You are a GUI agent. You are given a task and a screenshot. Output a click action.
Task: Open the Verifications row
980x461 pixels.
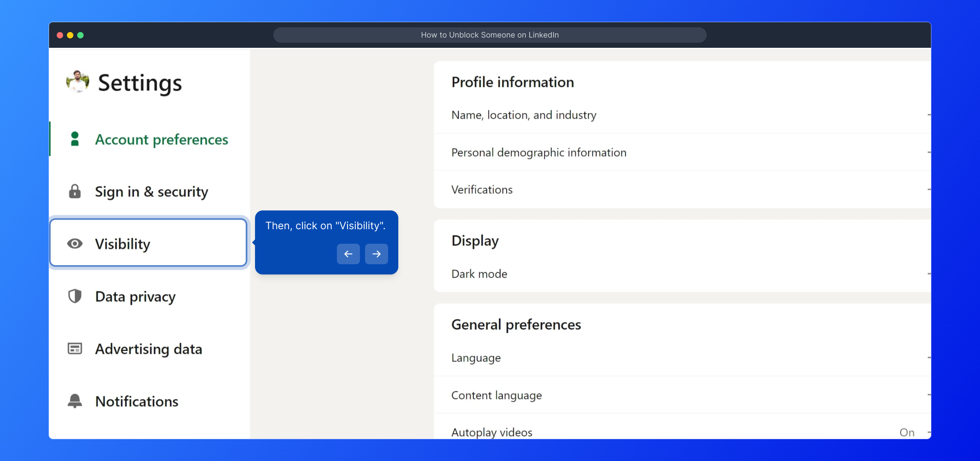pos(482,190)
